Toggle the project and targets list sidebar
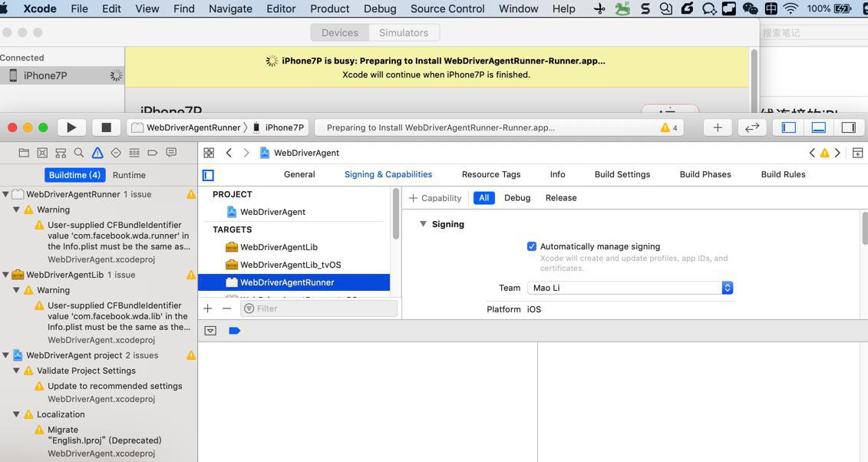The width and height of the screenshot is (868, 462). point(208,176)
